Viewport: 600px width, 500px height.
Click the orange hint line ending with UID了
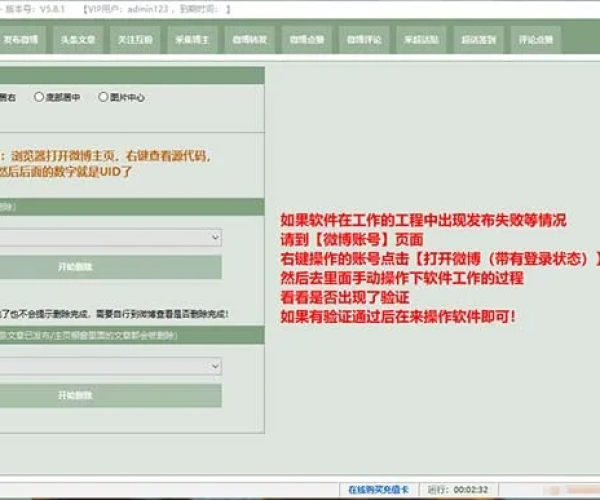point(65,172)
